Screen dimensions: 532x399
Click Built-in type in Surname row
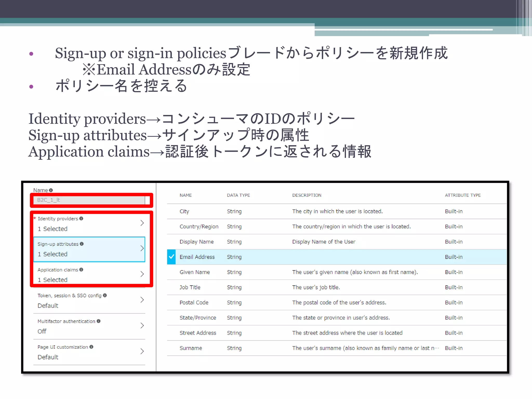[454, 348]
